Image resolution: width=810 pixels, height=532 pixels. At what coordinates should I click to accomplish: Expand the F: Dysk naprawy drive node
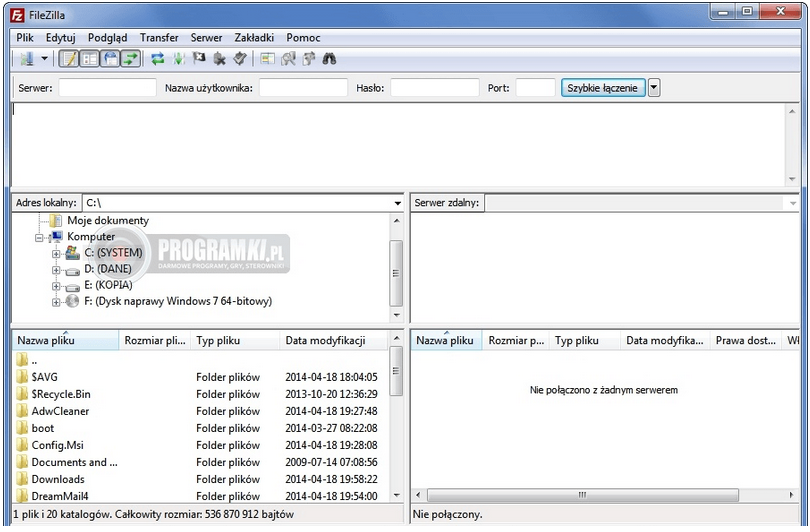(x=56, y=302)
